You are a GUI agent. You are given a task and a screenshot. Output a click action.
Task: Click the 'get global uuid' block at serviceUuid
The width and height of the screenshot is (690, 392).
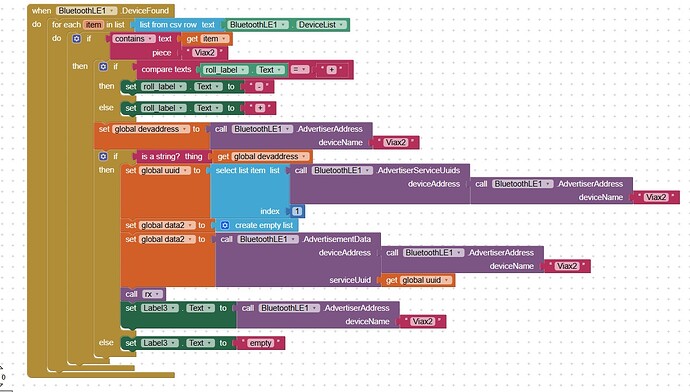pyautogui.click(x=418, y=280)
